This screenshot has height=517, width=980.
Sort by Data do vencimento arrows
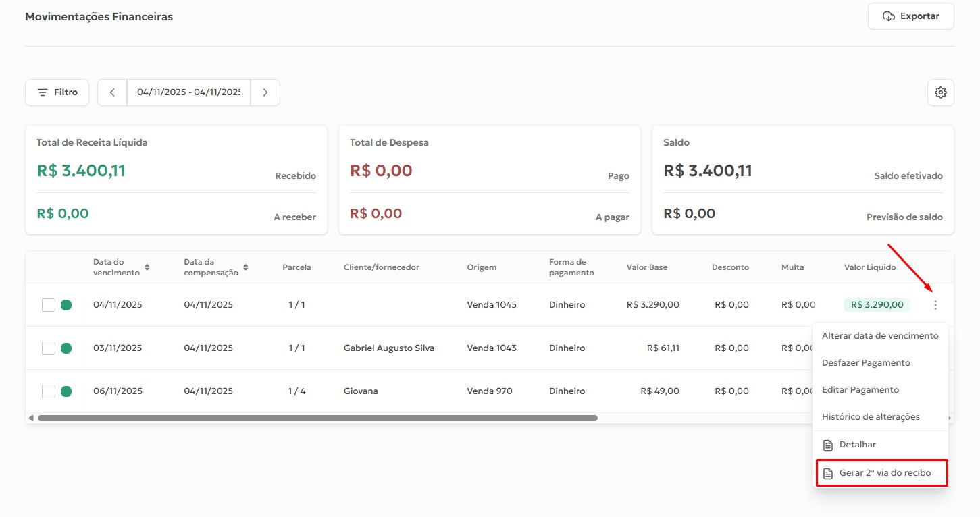pyautogui.click(x=147, y=267)
